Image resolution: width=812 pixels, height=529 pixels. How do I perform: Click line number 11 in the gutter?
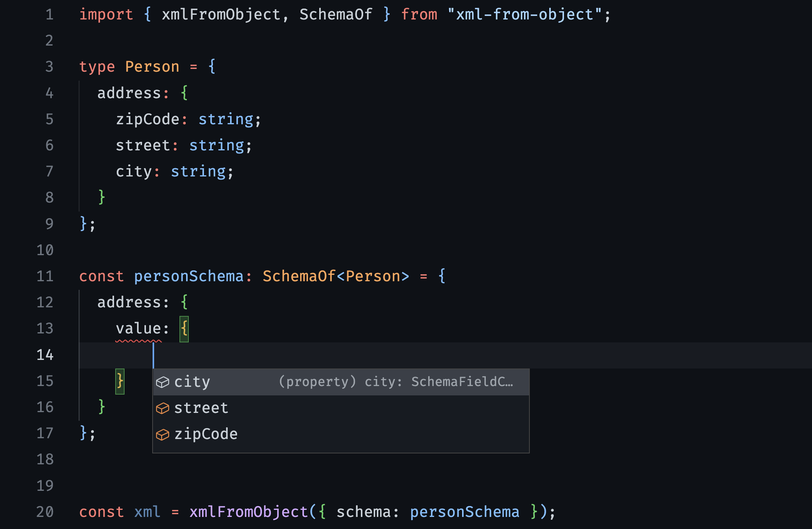tap(45, 276)
